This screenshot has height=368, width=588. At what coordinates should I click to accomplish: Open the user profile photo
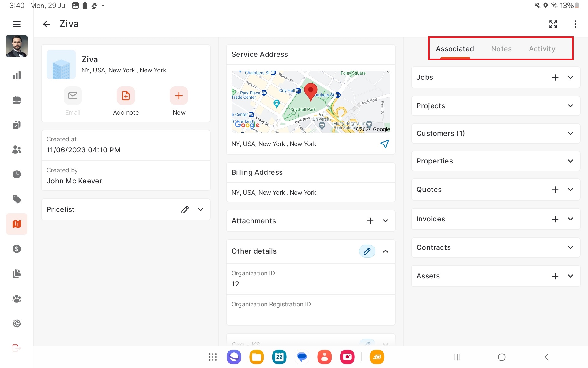coord(17,46)
